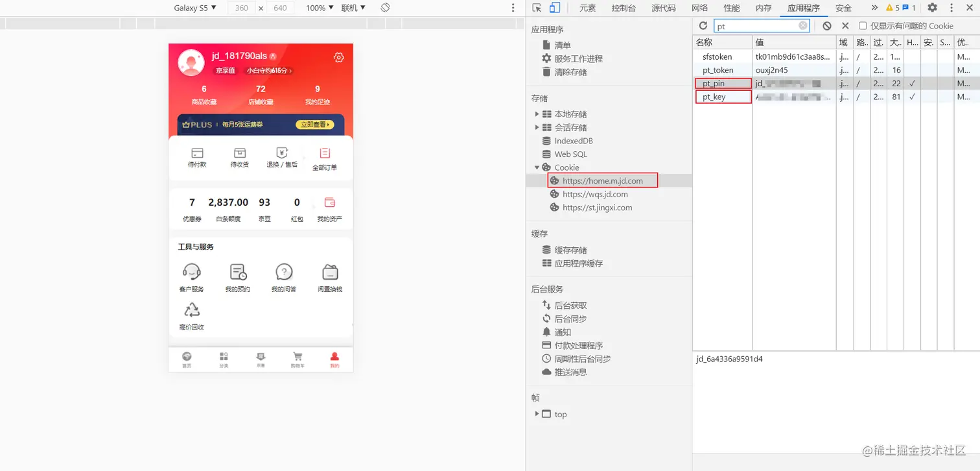This screenshot has height=471, width=980.
Task: Collapse the Cookie tree node
Action: click(x=537, y=167)
